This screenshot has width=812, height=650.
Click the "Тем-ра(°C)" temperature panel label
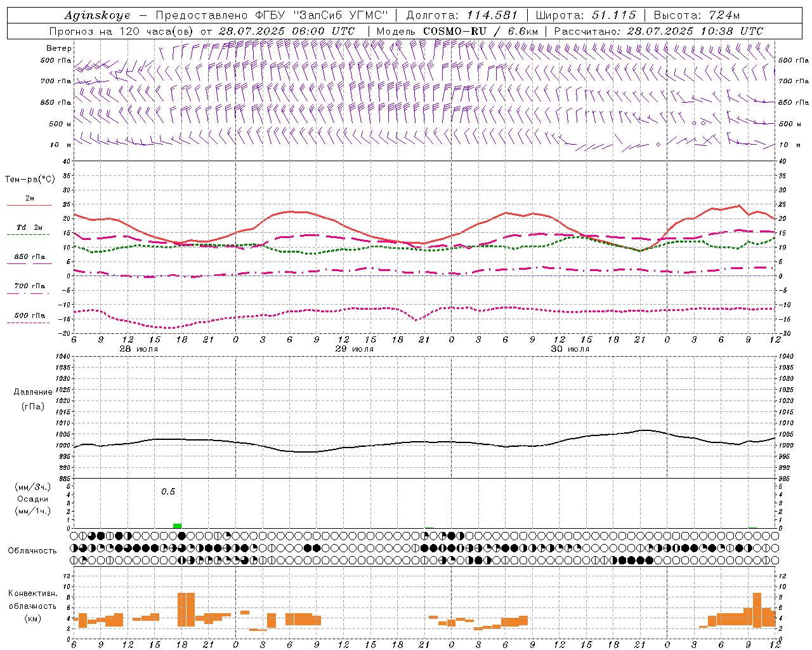point(29,180)
